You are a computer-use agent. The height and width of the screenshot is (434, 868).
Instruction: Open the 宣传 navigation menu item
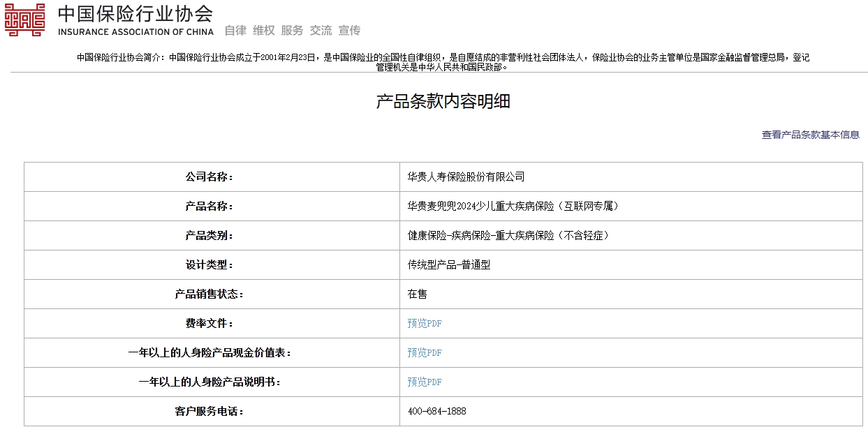[x=350, y=30]
